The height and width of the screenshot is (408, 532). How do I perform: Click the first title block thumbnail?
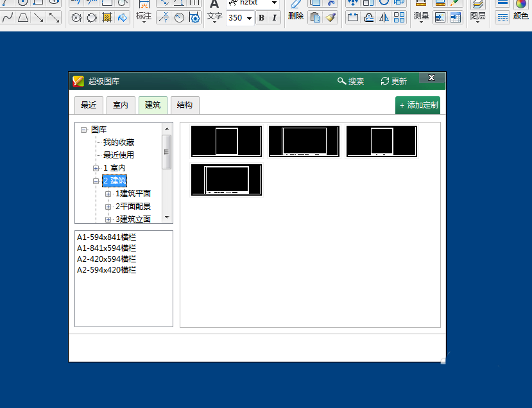point(227,141)
